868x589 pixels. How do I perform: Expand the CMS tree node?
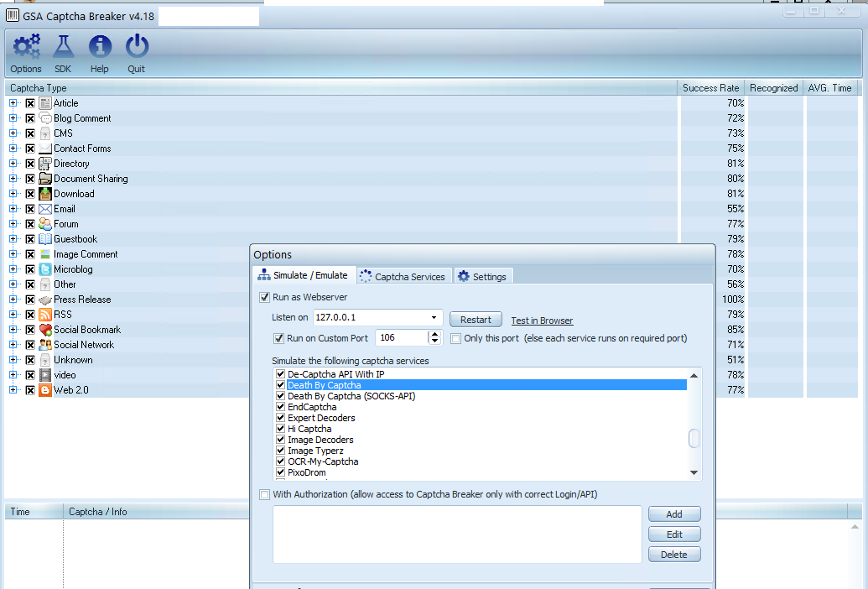13,133
